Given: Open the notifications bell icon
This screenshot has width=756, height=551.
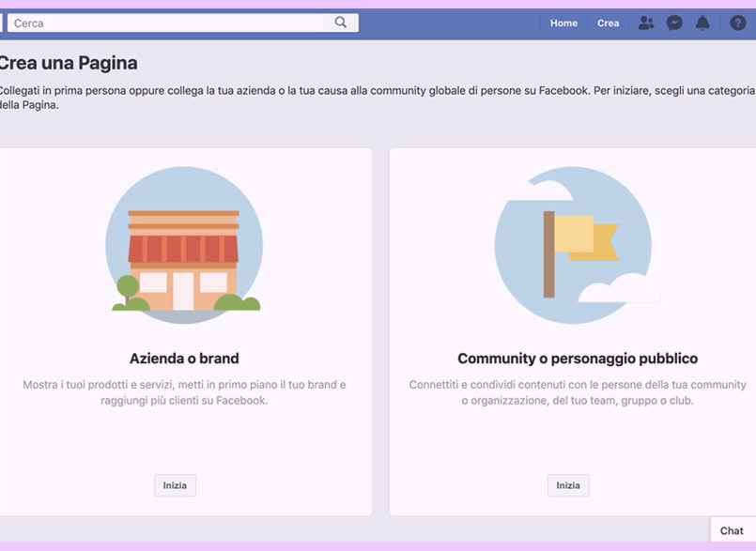Looking at the screenshot, I should [x=702, y=23].
